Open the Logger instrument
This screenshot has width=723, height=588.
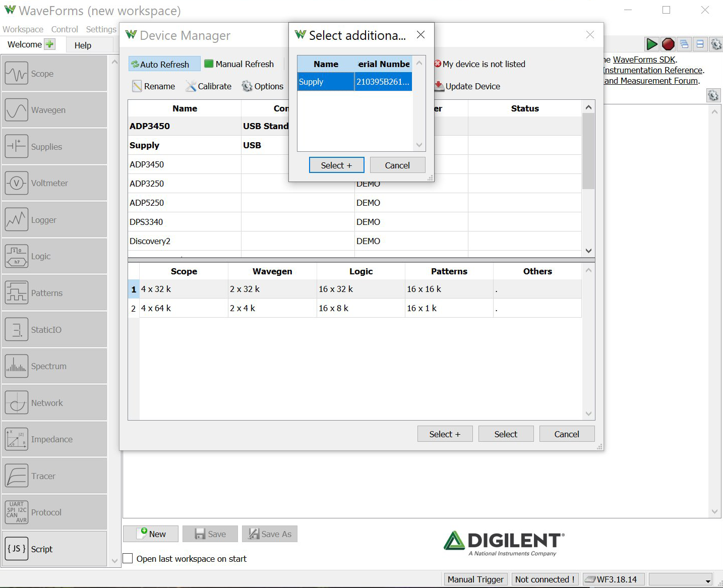point(54,220)
